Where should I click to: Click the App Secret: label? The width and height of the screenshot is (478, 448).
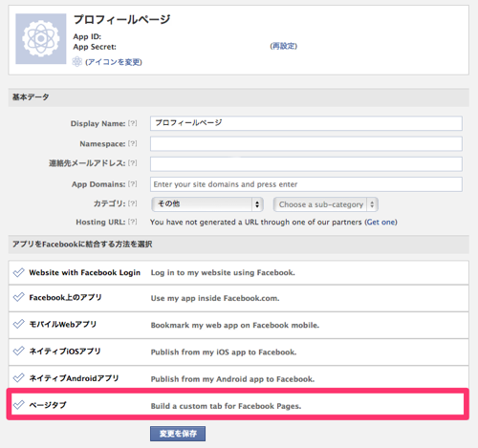point(95,47)
